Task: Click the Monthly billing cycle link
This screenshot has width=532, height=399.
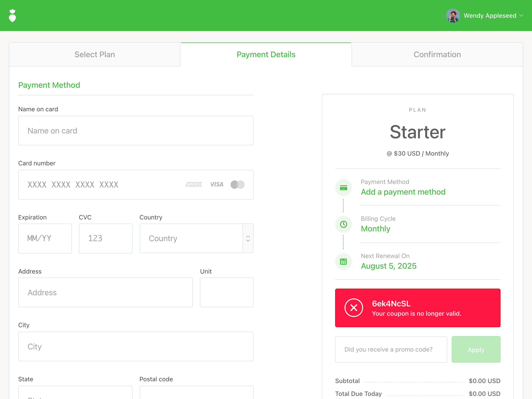Action: click(376, 229)
